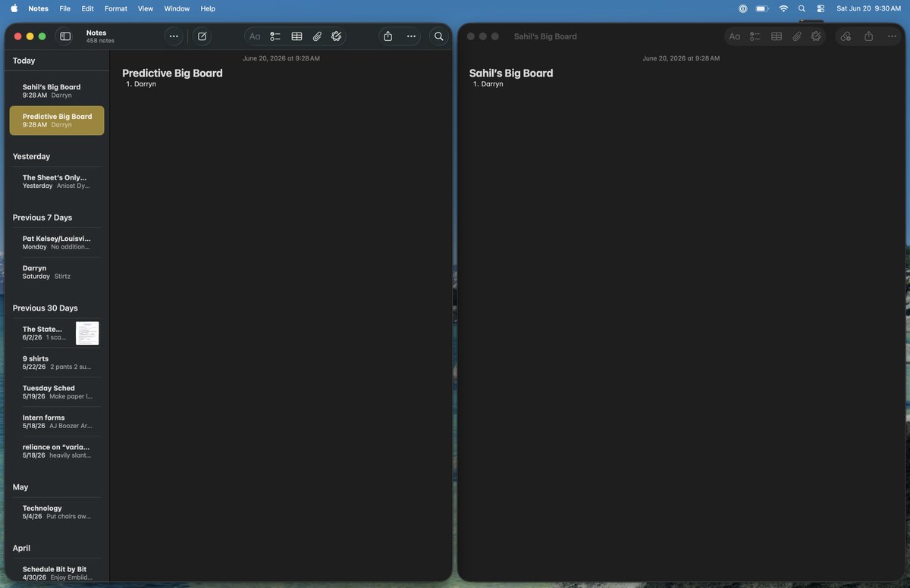910x588 pixels.
Task: Open the 'The State...' note dated 6/2/26
Action: [x=57, y=333]
